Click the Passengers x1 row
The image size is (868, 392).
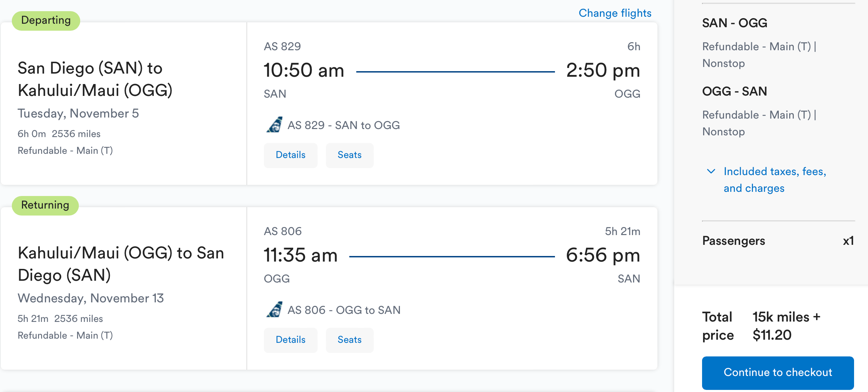(778, 241)
